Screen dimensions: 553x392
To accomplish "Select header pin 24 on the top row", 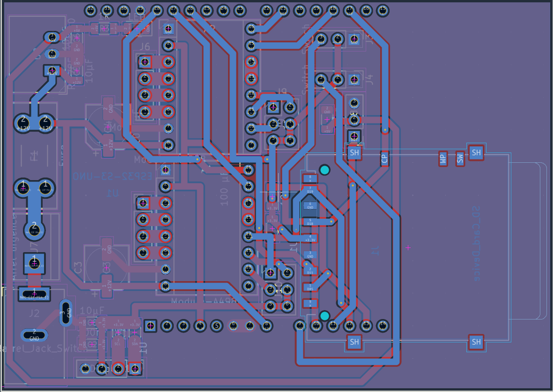I will click(223, 10).
